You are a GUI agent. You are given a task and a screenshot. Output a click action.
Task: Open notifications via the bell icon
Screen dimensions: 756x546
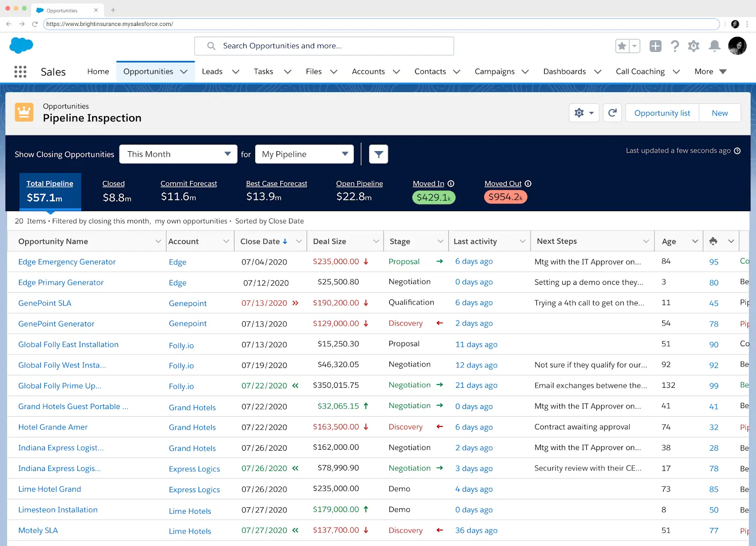[714, 46]
